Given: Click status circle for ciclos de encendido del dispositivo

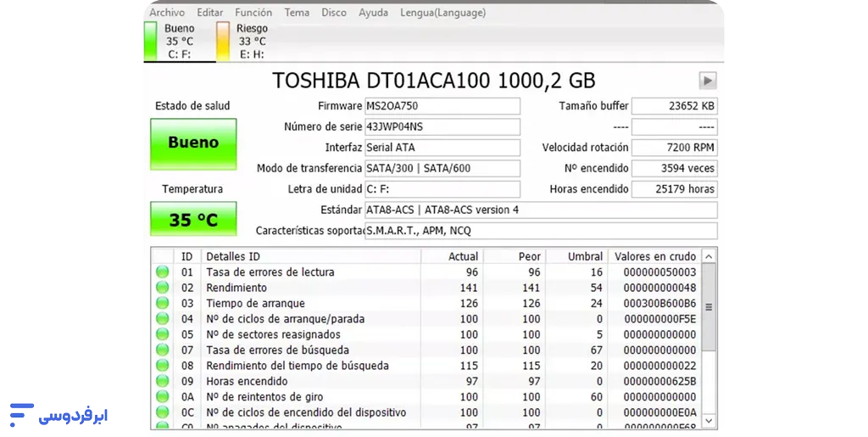Looking at the screenshot, I should coord(162,412).
